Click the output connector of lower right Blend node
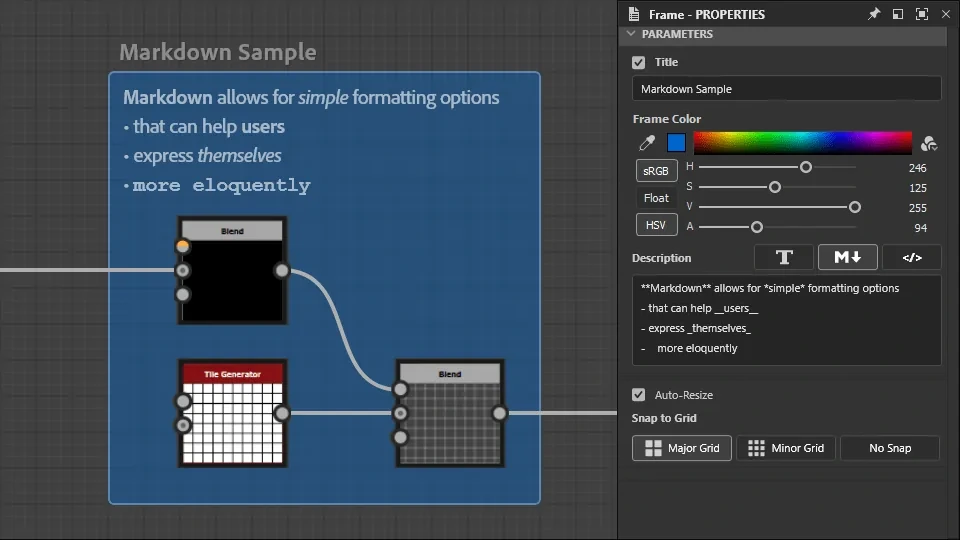The width and height of the screenshot is (960, 540). (500, 413)
